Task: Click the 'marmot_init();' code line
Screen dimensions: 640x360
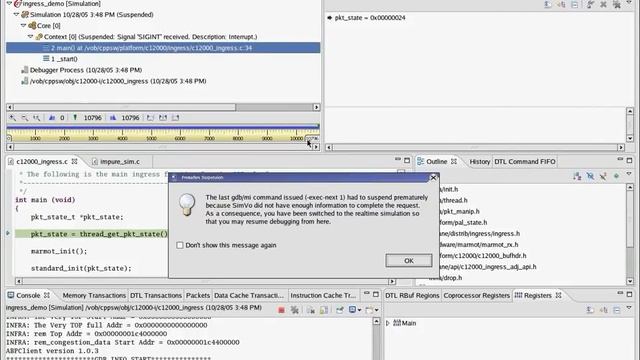Action: 59,251
